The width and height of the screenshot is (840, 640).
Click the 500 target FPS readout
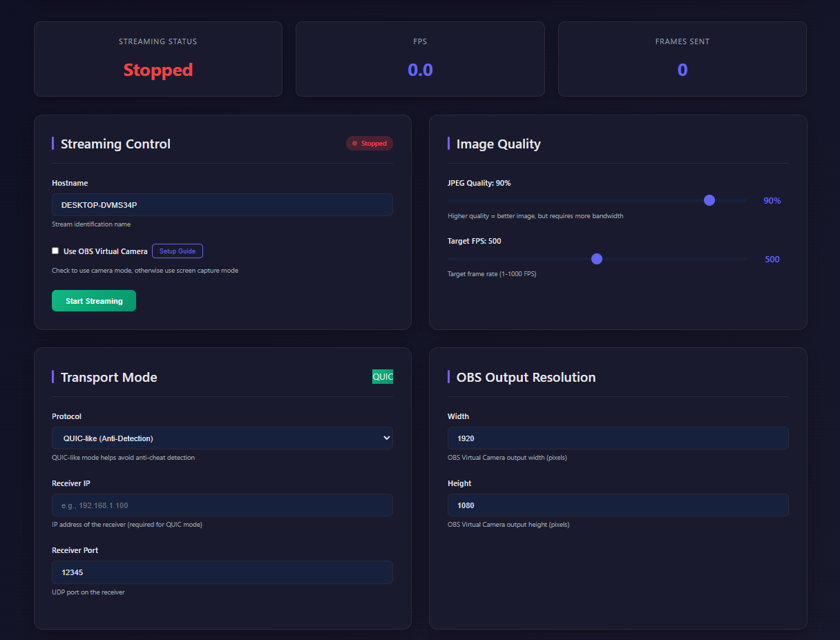(x=772, y=260)
